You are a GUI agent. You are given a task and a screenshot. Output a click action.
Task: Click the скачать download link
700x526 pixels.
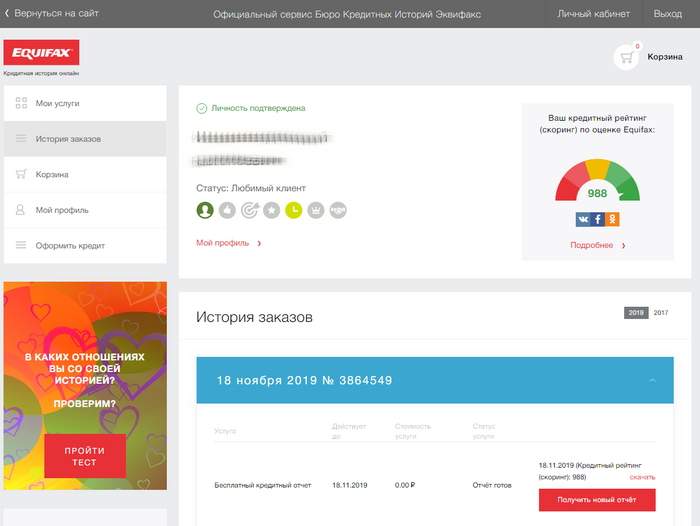(642, 477)
